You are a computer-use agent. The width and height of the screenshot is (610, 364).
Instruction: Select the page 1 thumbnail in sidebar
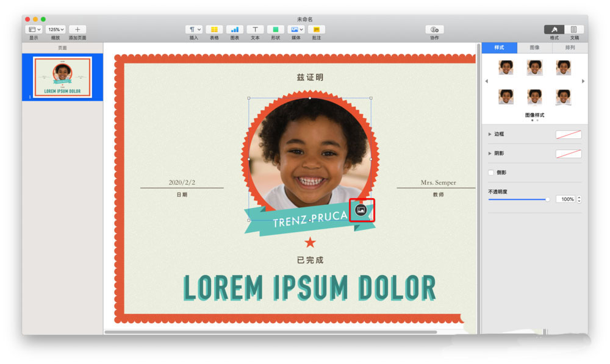point(63,77)
